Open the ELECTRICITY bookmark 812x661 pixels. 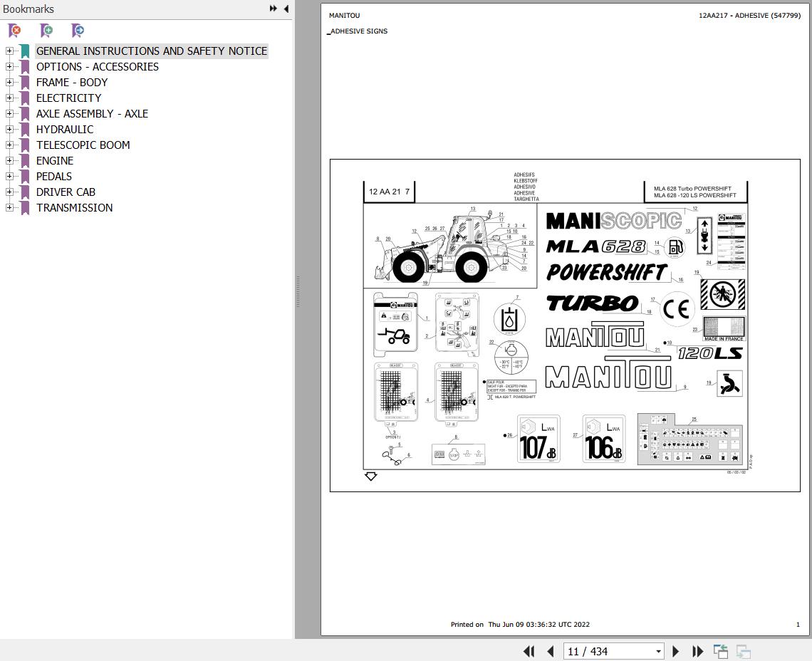68,98
